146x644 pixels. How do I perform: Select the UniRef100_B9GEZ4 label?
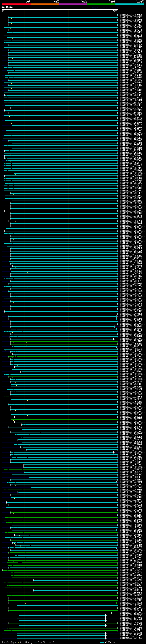point(131,389)
